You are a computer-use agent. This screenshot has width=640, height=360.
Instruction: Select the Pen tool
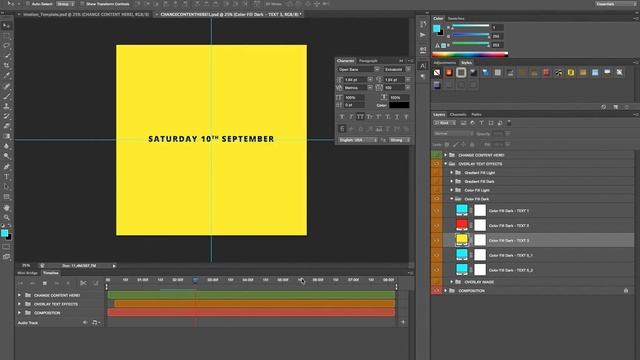pos(7,167)
